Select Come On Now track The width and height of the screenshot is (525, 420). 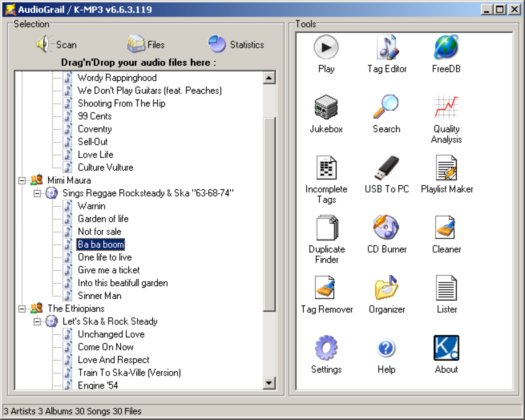point(105,347)
